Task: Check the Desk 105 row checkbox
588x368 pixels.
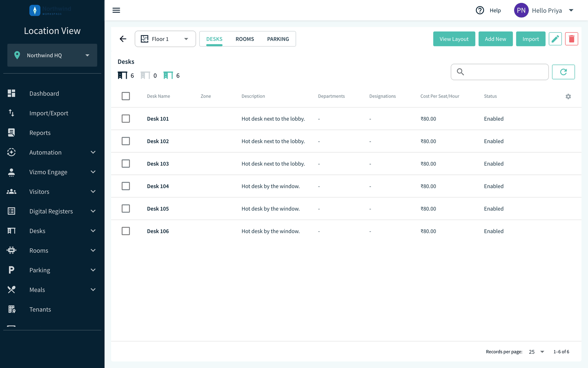Action: [126, 209]
